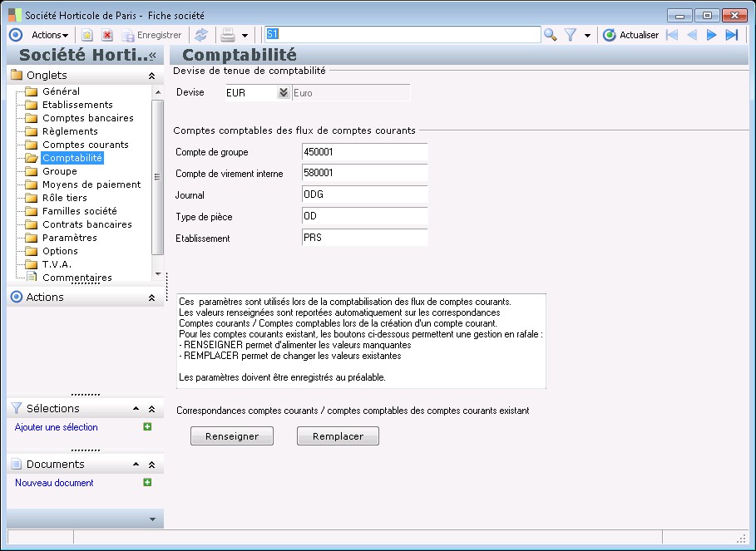Open the Devise dropdown list
The image size is (756, 551).
click(283, 93)
